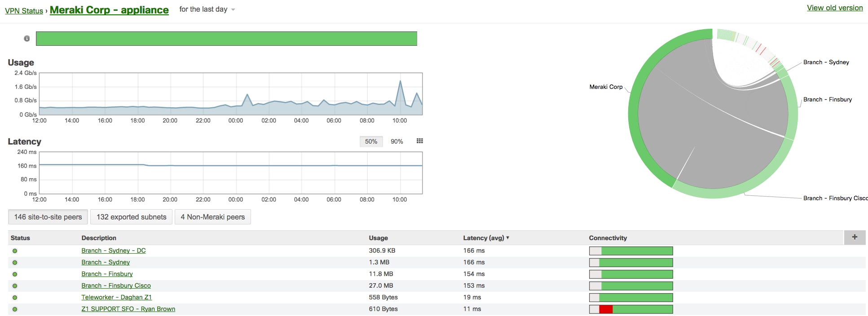Click the green status dot for Branch - Finsbury Cisco
The image size is (868, 316).
tap(15, 286)
